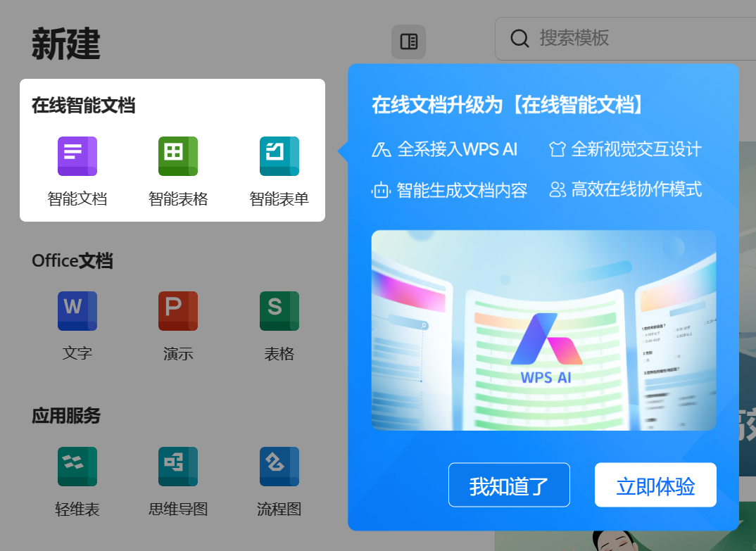Click the shirt icon for 全新视觉交互设计

[557, 149]
